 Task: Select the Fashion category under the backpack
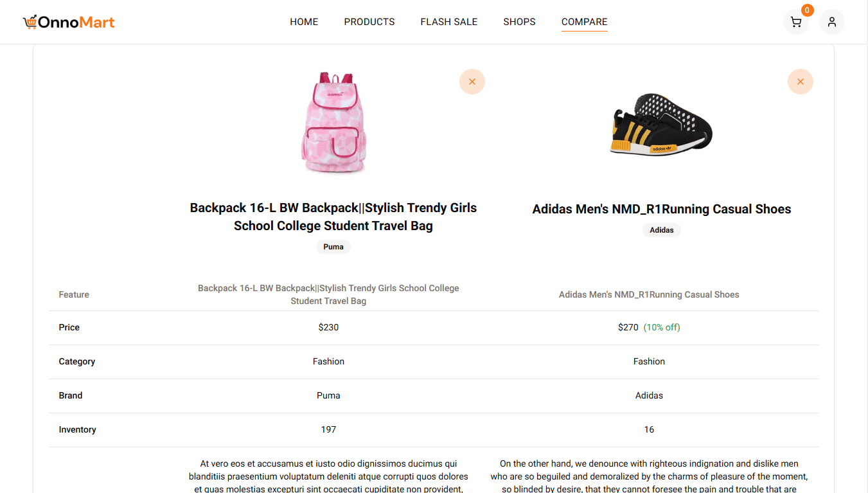point(328,361)
